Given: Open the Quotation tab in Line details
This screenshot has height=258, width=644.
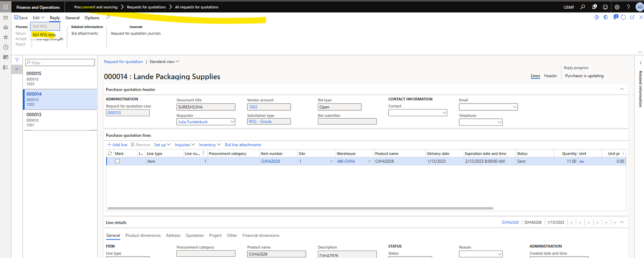Looking at the screenshot, I should point(195,235).
